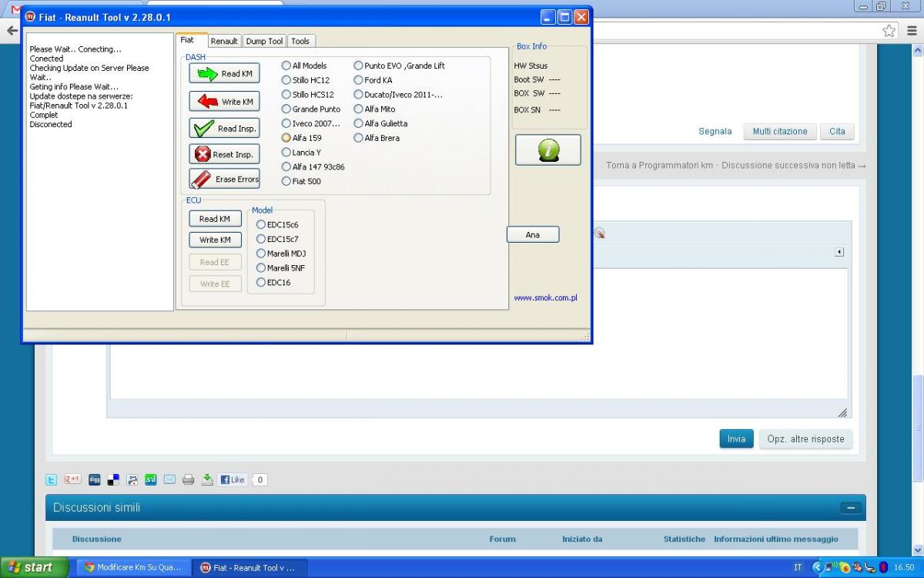Click the ECU Write KM button
The height and width of the screenshot is (578, 924).
(215, 240)
